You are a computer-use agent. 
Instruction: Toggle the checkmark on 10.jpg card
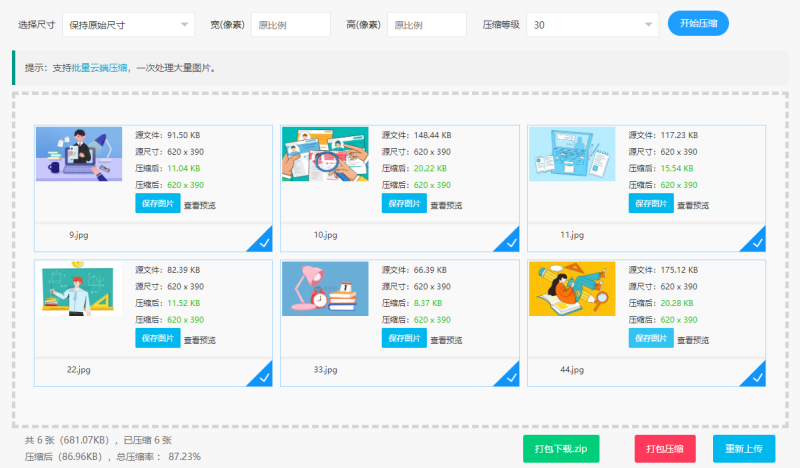click(x=510, y=242)
